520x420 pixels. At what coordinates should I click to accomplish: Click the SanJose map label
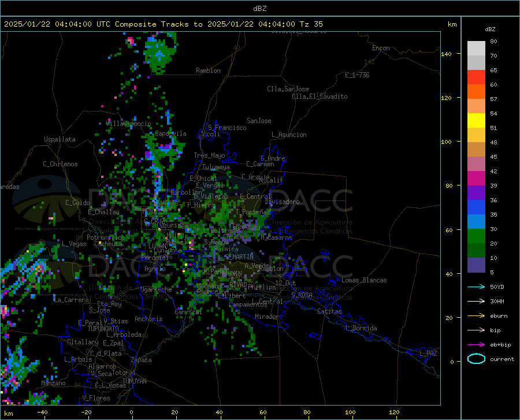[259, 121]
